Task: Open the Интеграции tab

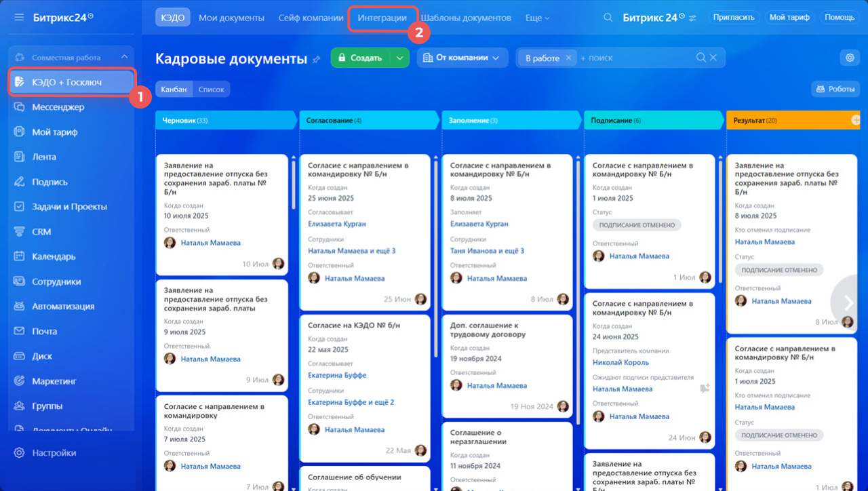Action: click(382, 18)
